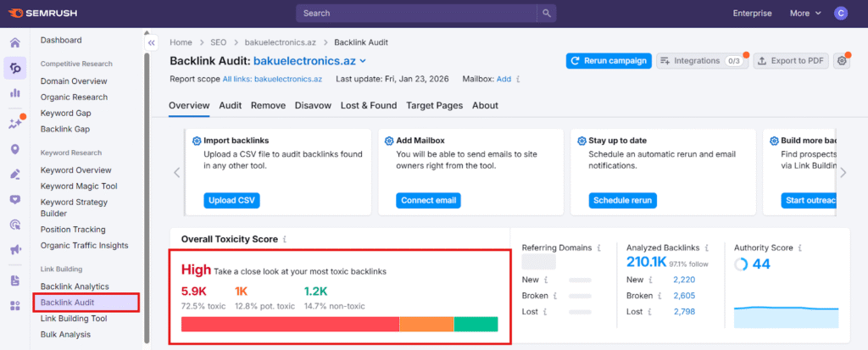Click Referring Domains info icon
The width and height of the screenshot is (868, 350).
coord(599,248)
